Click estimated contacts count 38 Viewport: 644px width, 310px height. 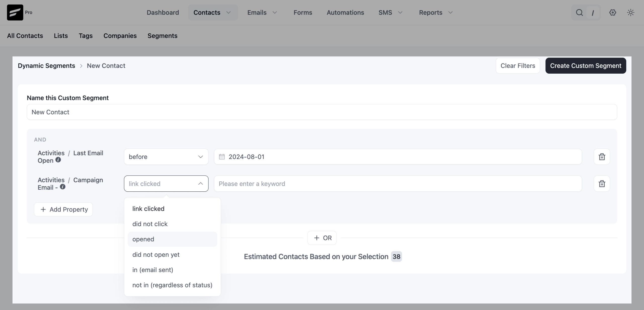396,256
